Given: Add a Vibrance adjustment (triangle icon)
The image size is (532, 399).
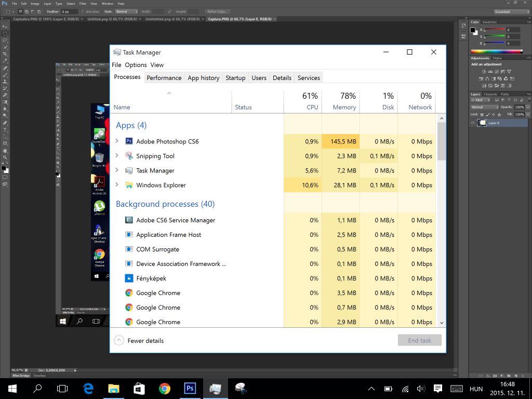Looking at the screenshot, I should pyautogui.click(x=509, y=72).
